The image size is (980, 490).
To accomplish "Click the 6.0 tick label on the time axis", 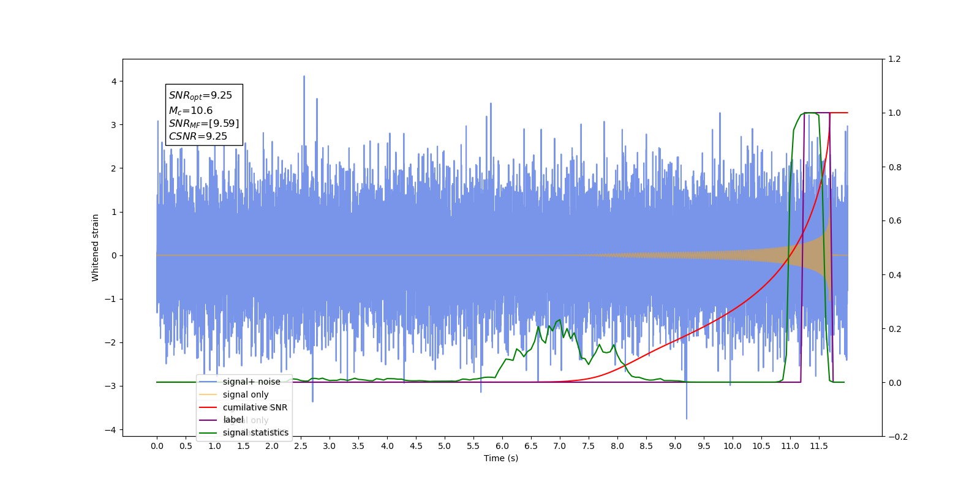I will point(502,446).
